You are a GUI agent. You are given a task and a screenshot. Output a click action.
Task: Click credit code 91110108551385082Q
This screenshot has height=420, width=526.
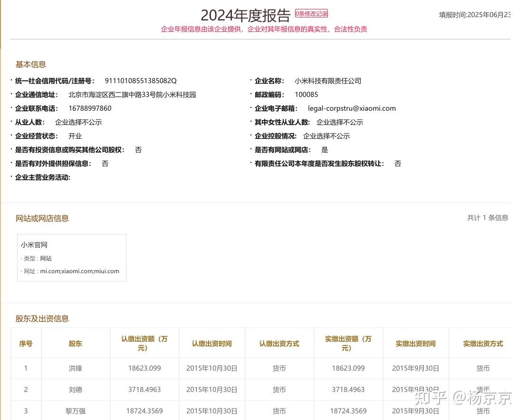point(141,81)
